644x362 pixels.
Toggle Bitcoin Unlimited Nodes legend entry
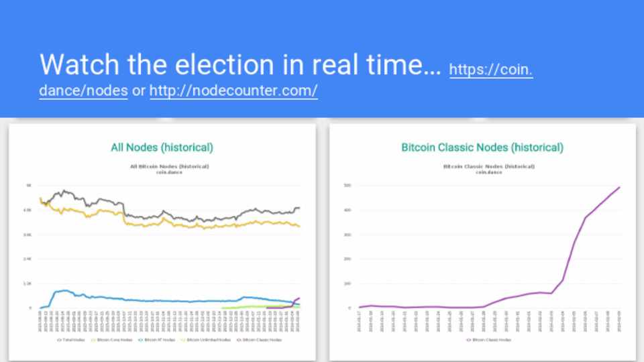click(209, 340)
